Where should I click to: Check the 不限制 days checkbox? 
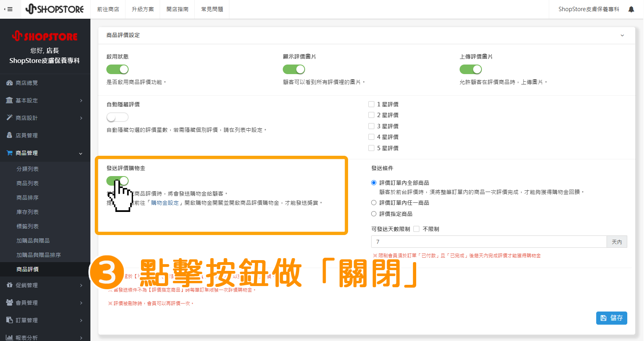417,229
